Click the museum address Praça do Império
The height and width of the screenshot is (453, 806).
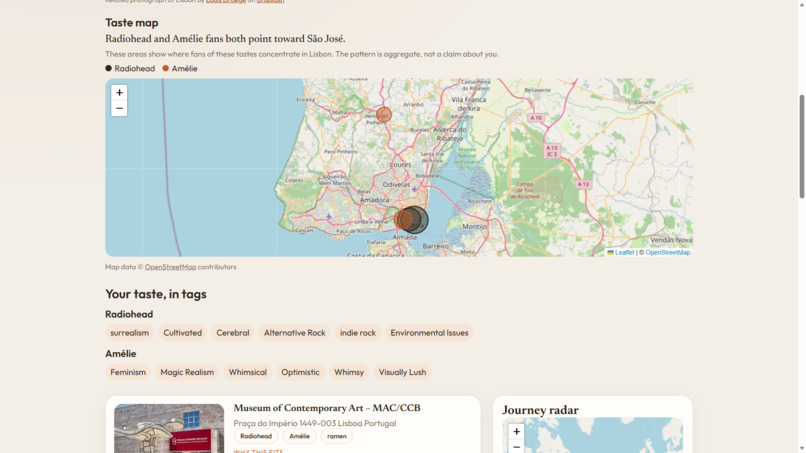pos(315,423)
